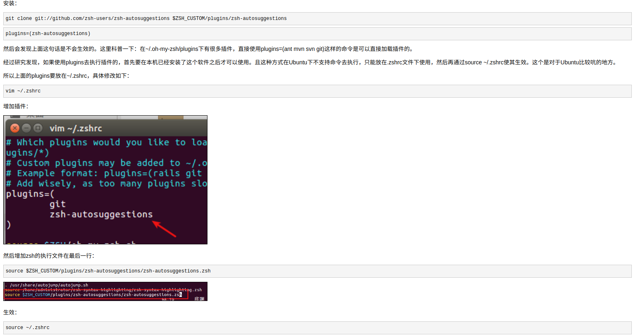
Task: Click the paragraph starting '经过研究发现'
Action: (311, 62)
